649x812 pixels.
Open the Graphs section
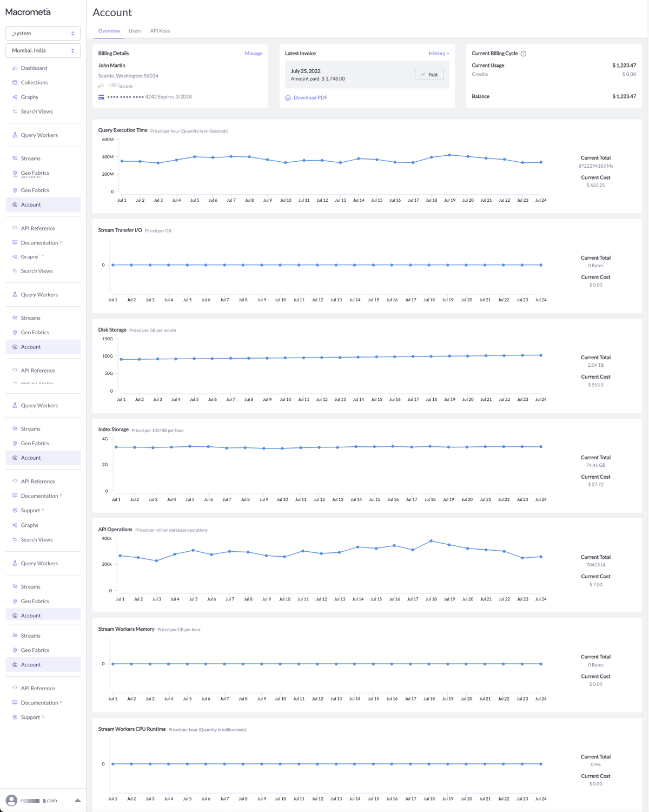[x=29, y=97]
